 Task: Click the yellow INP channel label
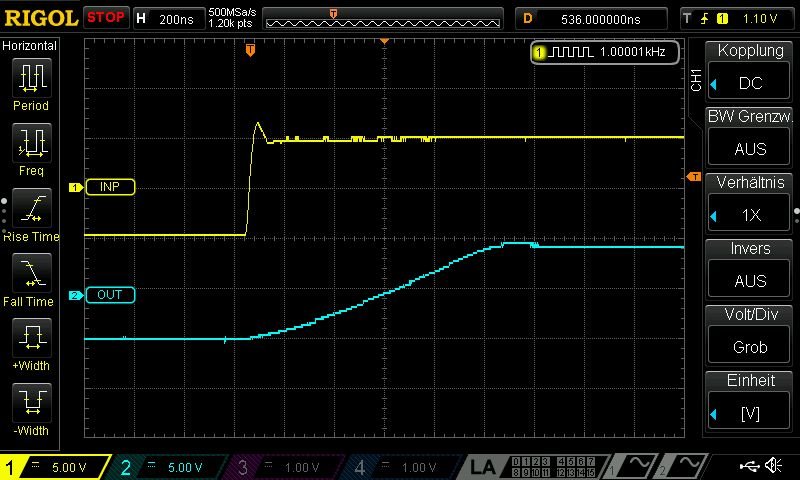[x=109, y=187]
